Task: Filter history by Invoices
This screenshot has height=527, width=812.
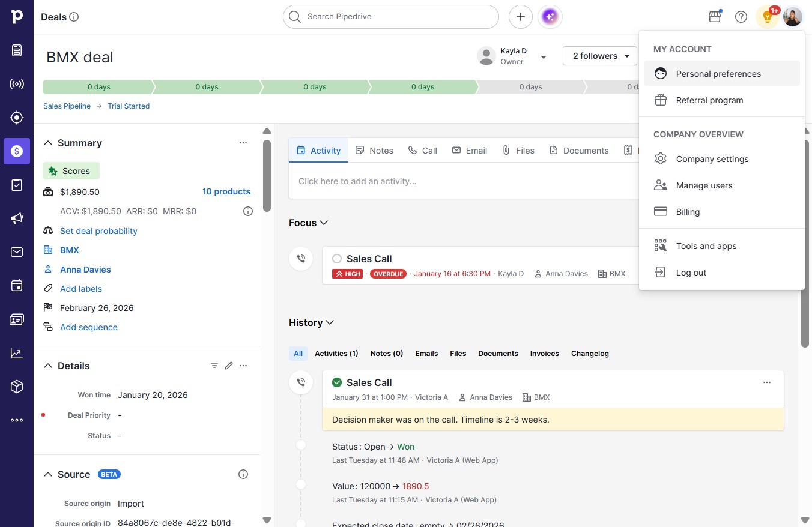Action: 544,354
